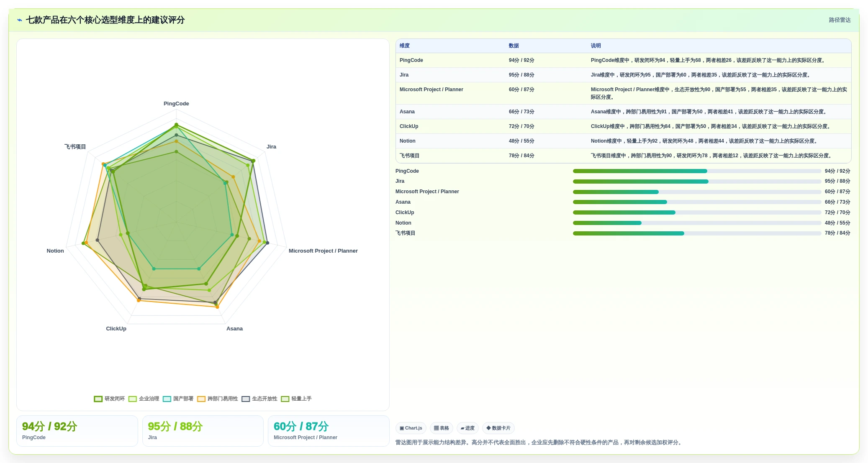Screen dimensions: 868x463
Task: Click the chart title heading
Action: [x=105, y=20]
